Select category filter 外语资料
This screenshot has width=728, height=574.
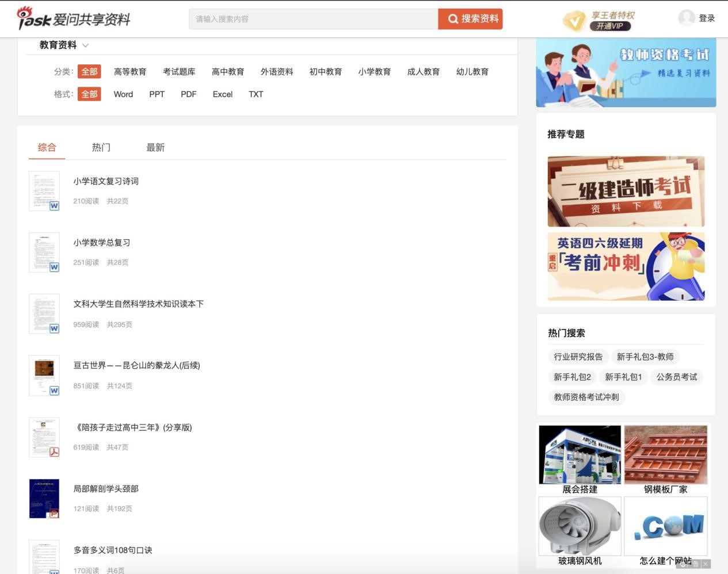tap(277, 72)
